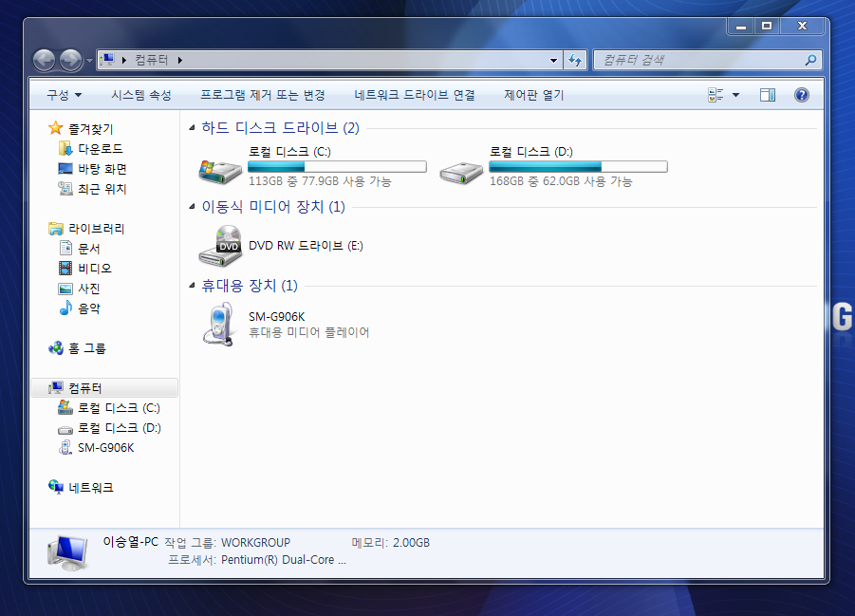Expand the address bar history dropdown
Image resolution: width=855 pixels, height=616 pixels.
coord(554,60)
